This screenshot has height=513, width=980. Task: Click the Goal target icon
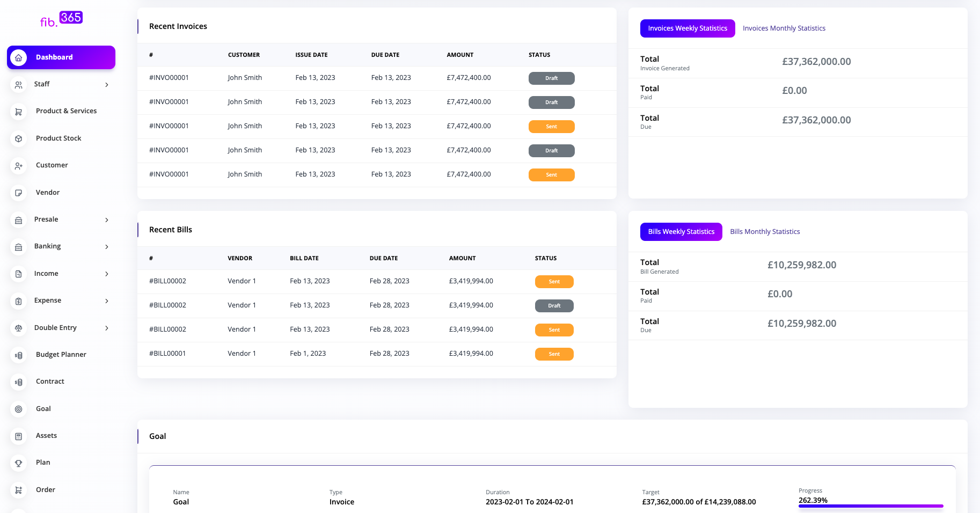(x=19, y=409)
